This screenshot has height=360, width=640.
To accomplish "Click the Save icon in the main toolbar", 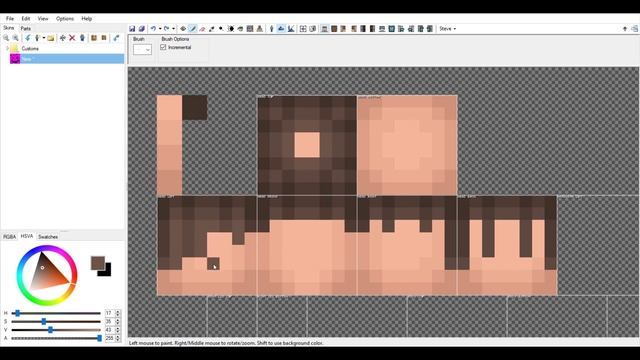I will [132, 29].
